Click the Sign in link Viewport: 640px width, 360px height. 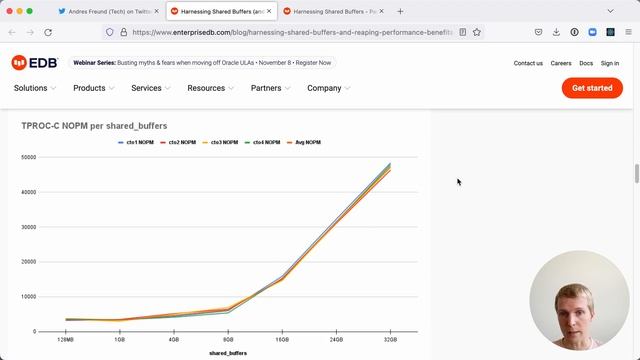pyautogui.click(x=610, y=63)
